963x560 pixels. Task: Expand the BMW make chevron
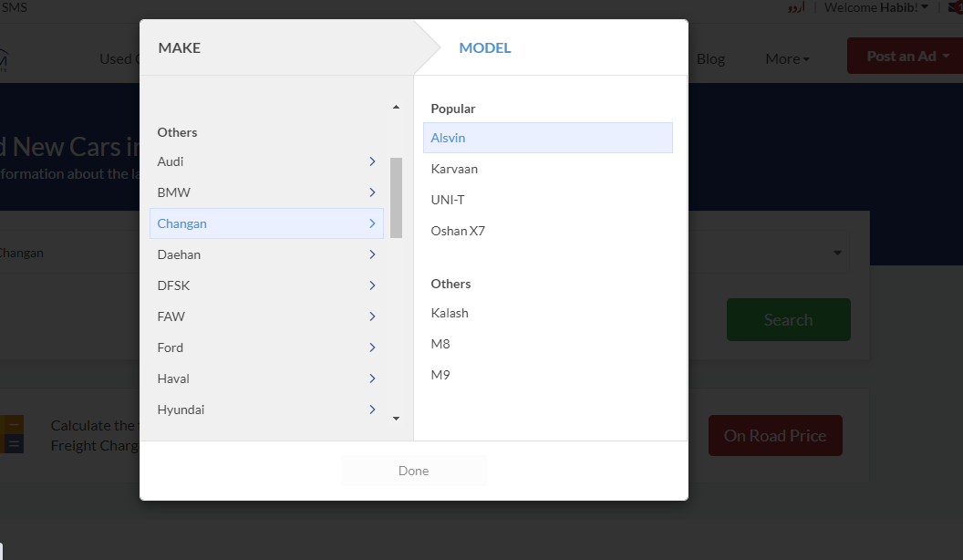(x=372, y=192)
